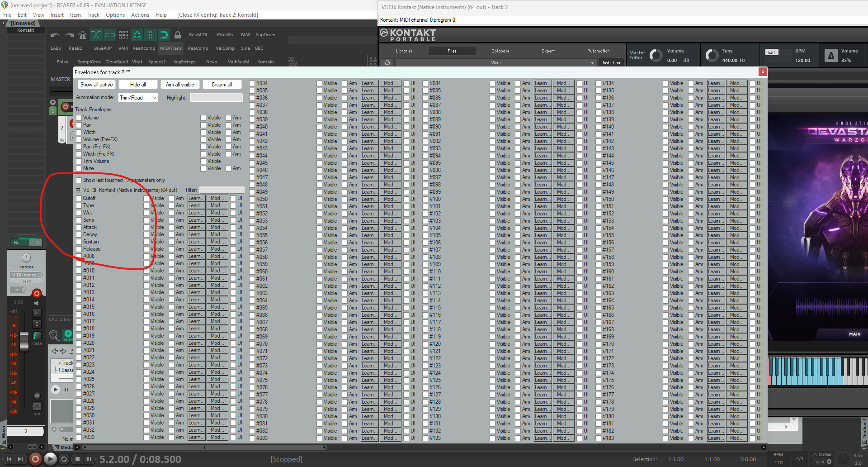The image size is (868, 467).
Task: Open the 'in' record mode dropdown
Action: 19,290
